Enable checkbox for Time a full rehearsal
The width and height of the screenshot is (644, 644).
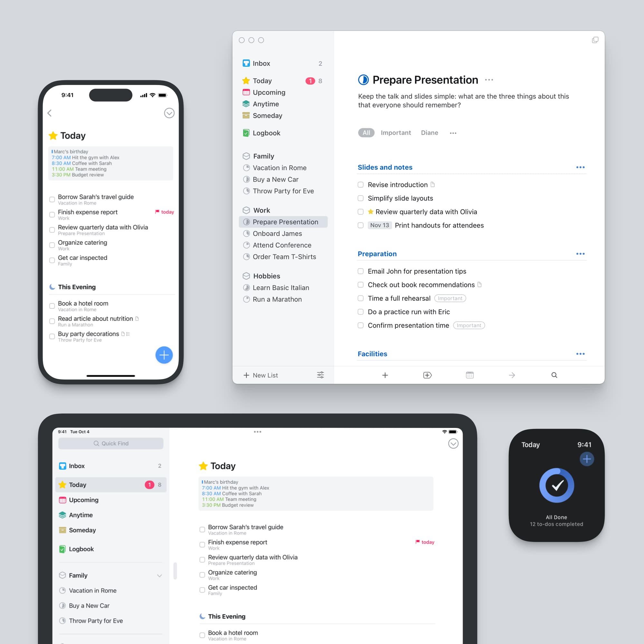tap(361, 298)
